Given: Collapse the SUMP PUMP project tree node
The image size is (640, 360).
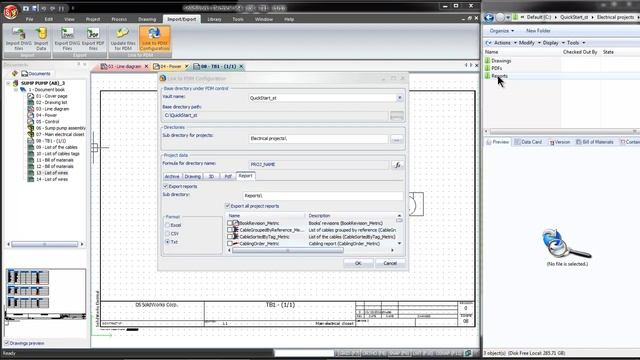Looking at the screenshot, I should (8, 83).
